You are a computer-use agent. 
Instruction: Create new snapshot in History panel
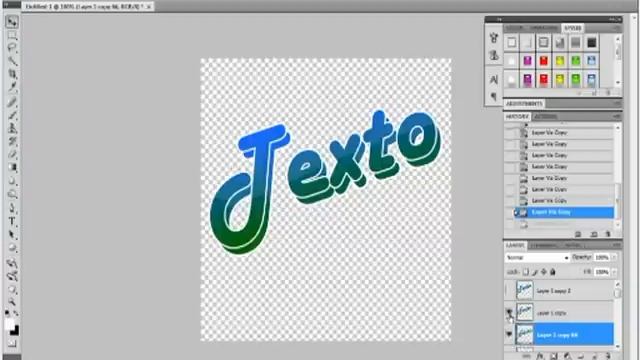[594, 234]
